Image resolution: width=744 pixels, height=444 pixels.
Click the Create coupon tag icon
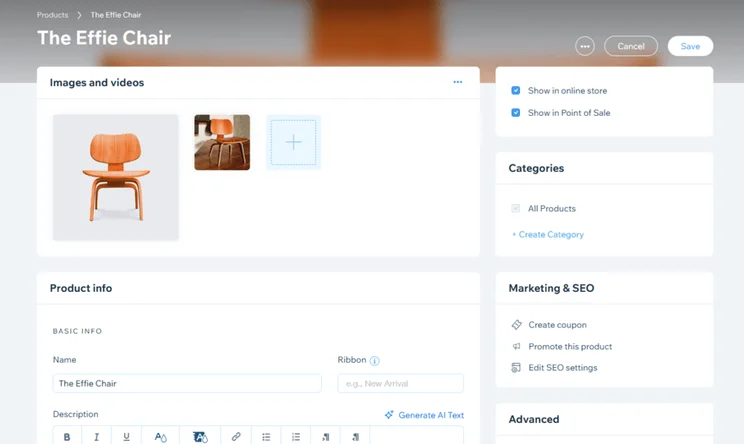click(x=516, y=324)
